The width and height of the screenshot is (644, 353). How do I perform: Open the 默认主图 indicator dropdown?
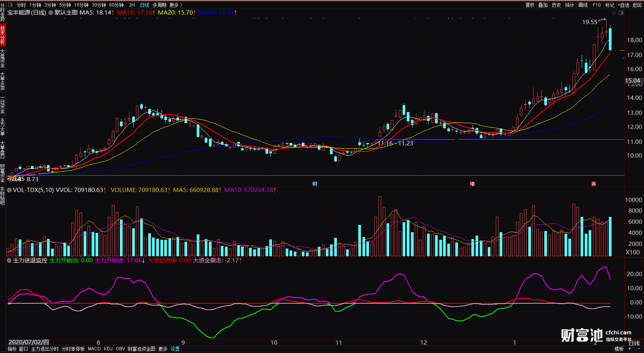(50, 13)
